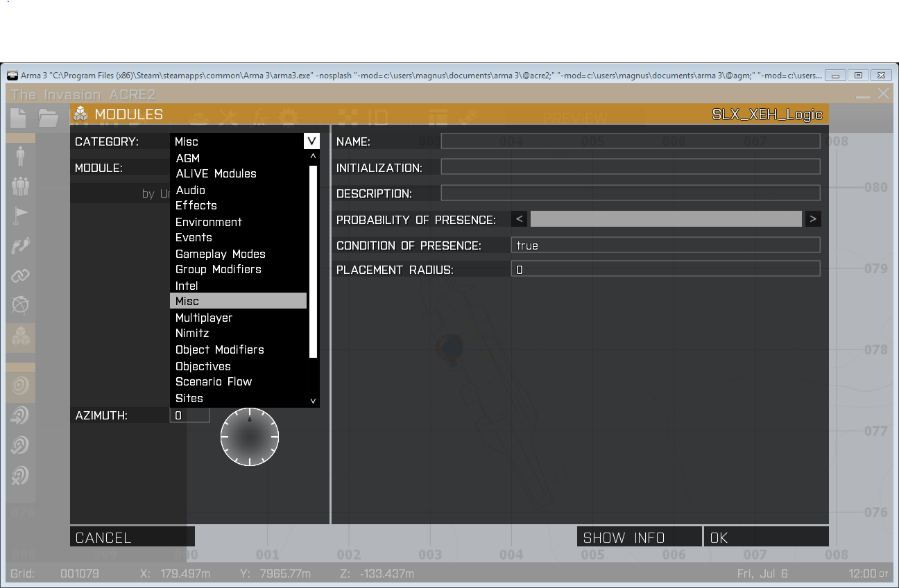Click the category list scrollbar thumb
The image size is (899, 588).
(x=313, y=261)
